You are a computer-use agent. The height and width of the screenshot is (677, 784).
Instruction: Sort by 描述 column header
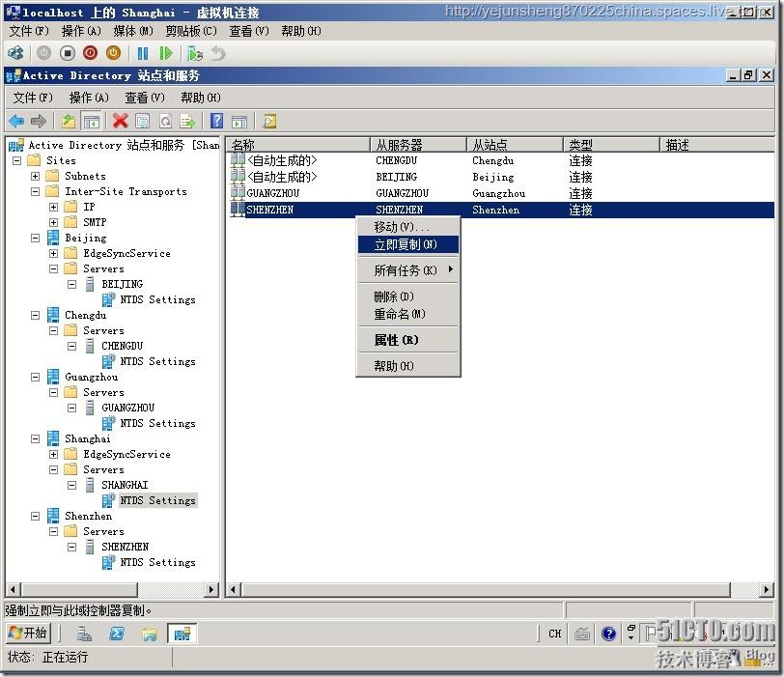tap(717, 145)
